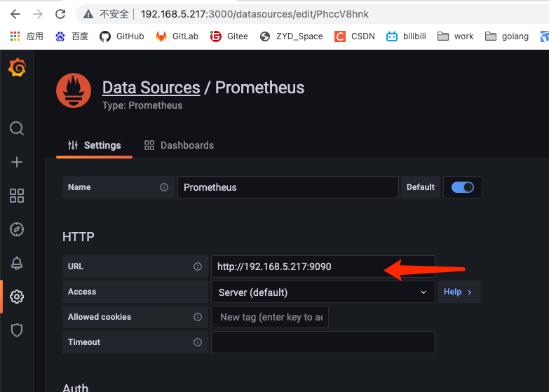Viewport: 549px width, 392px height.
Task: Click the Prometheus flame logo
Action: (74, 90)
